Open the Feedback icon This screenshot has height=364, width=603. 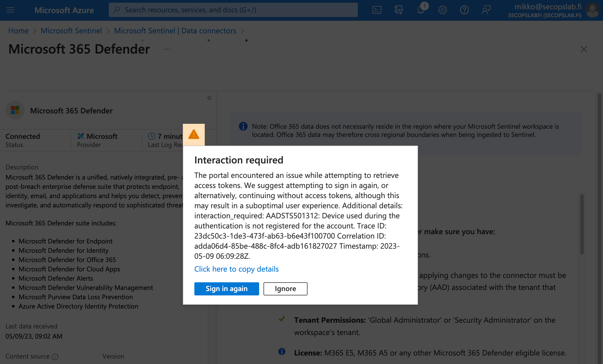pos(486,10)
